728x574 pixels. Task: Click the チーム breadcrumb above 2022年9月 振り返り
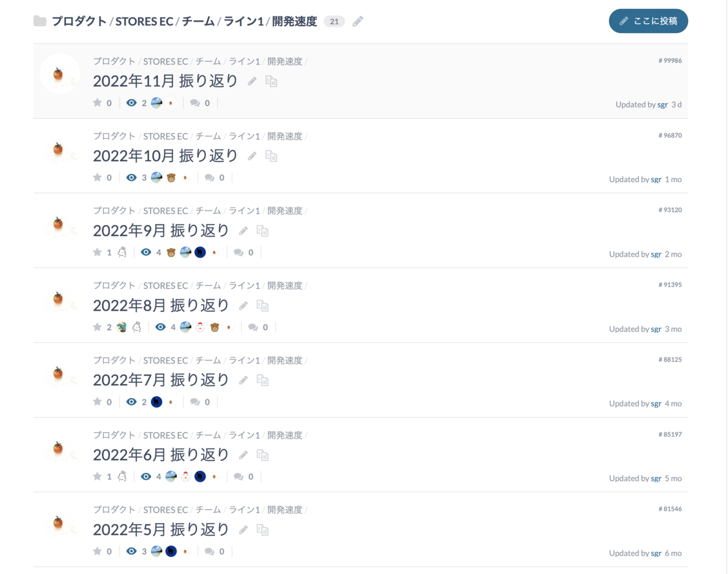click(208, 211)
